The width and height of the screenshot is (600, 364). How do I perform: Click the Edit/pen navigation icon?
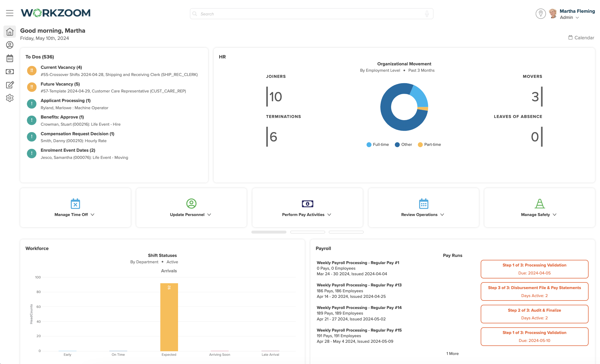click(x=10, y=85)
